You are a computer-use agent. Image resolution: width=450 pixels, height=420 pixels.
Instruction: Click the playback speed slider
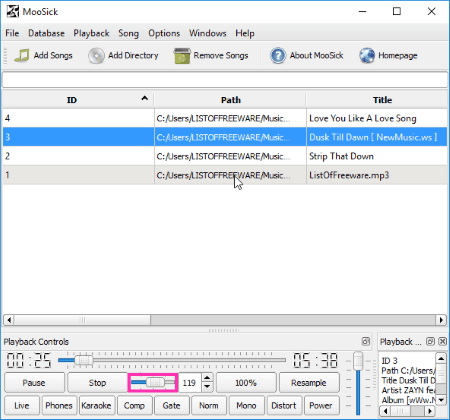coord(153,382)
